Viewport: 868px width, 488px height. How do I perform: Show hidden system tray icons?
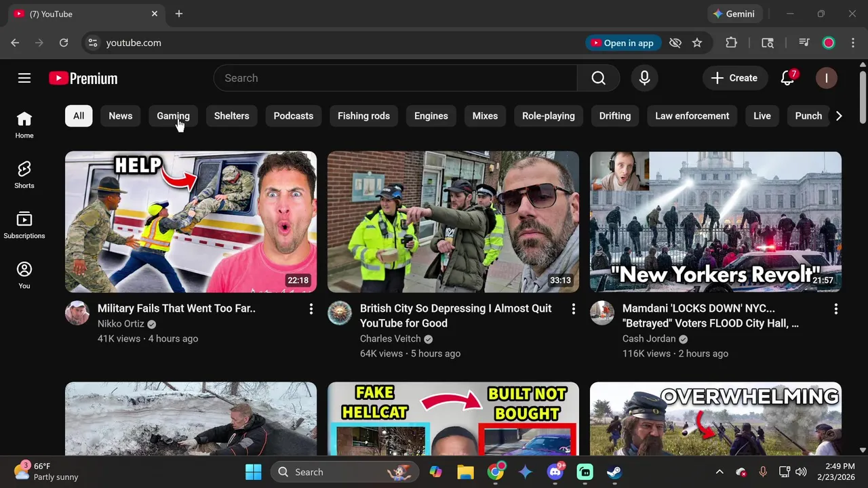coord(719,472)
